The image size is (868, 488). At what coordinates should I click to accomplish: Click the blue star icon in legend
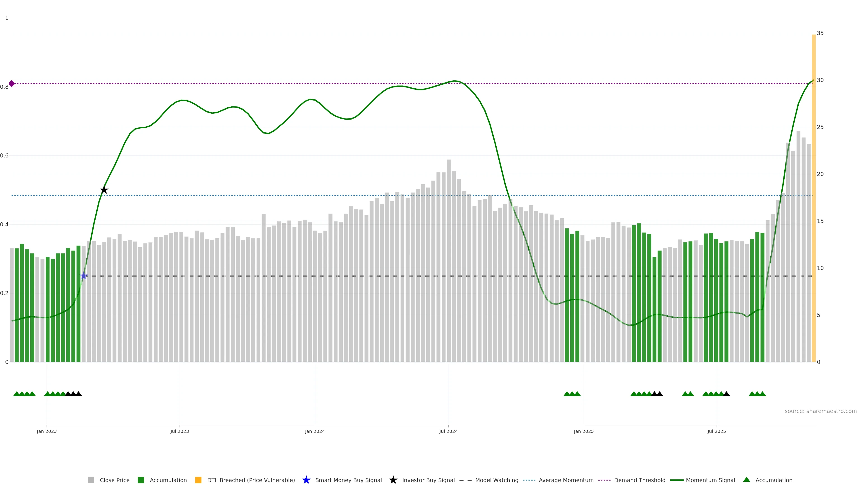[x=306, y=480]
